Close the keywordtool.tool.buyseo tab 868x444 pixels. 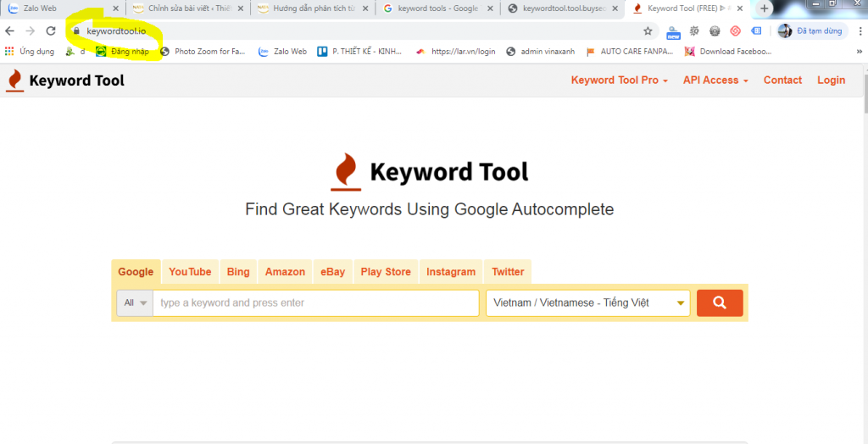click(615, 8)
